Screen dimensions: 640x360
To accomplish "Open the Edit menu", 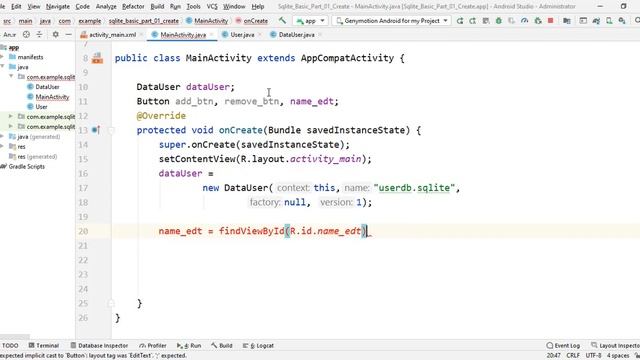I will (16, 7).
